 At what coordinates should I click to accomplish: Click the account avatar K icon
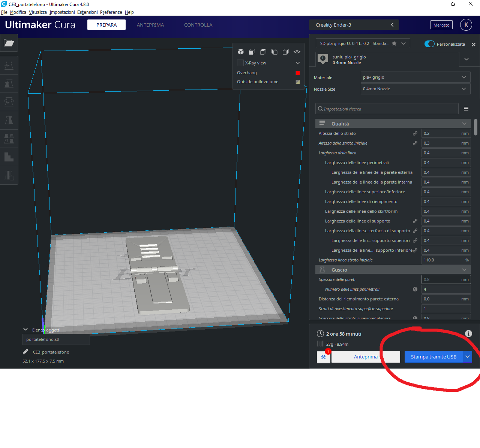click(466, 25)
